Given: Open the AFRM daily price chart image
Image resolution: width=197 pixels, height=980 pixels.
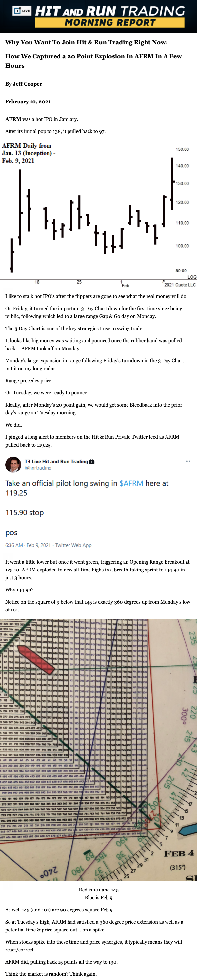Looking at the screenshot, I should (98, 214).
